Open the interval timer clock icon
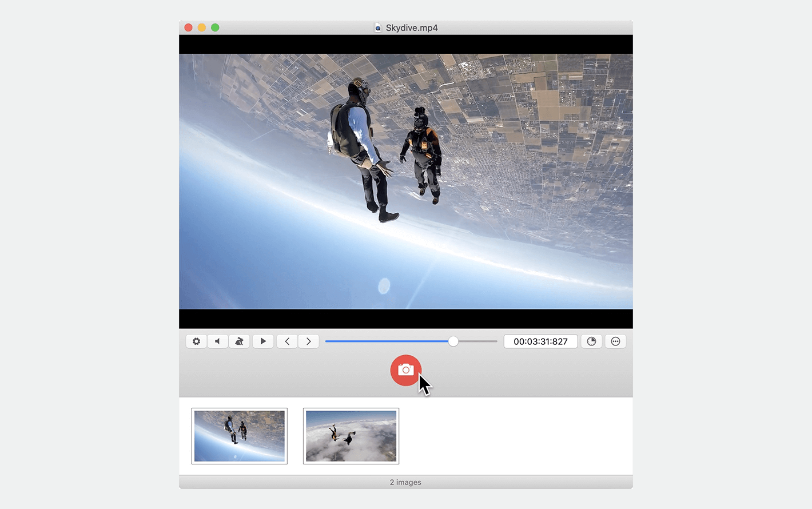The height and width of the screenshot is (509, 812). (591, 341)
